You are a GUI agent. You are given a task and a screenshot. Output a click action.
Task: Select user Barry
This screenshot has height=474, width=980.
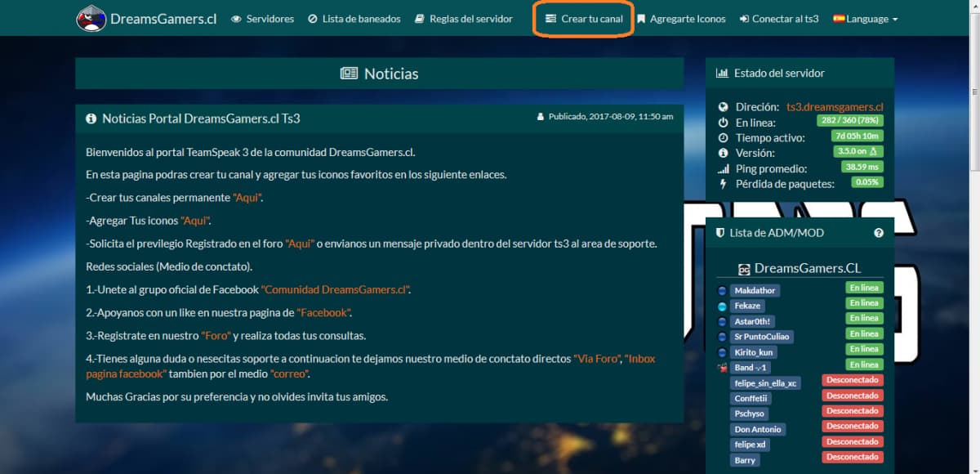point(746,460)
